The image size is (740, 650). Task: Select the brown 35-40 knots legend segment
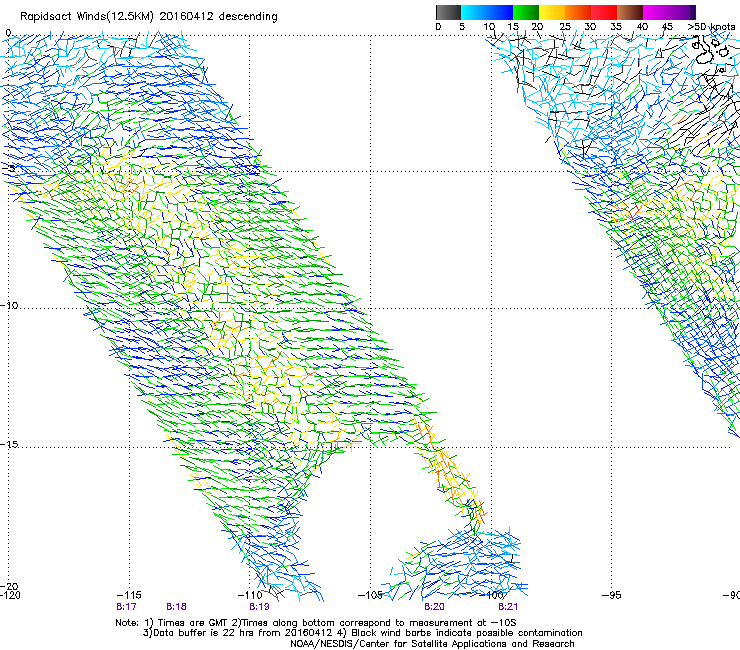[x=630, y=12]
